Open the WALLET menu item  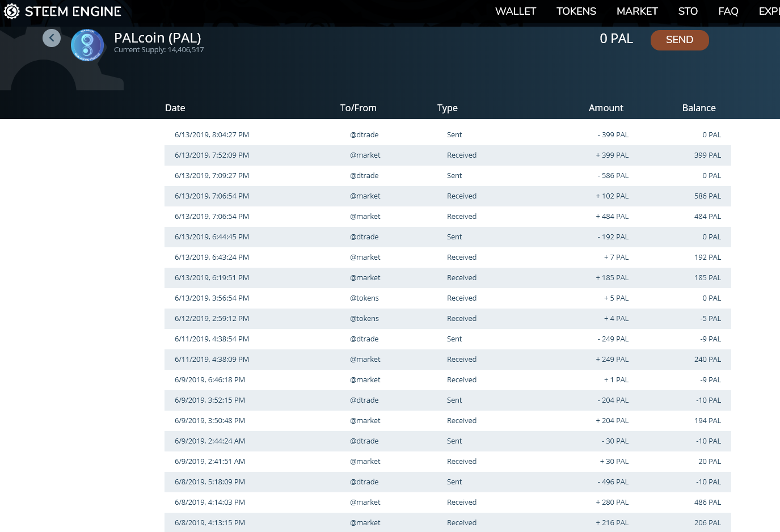[516, 11]
